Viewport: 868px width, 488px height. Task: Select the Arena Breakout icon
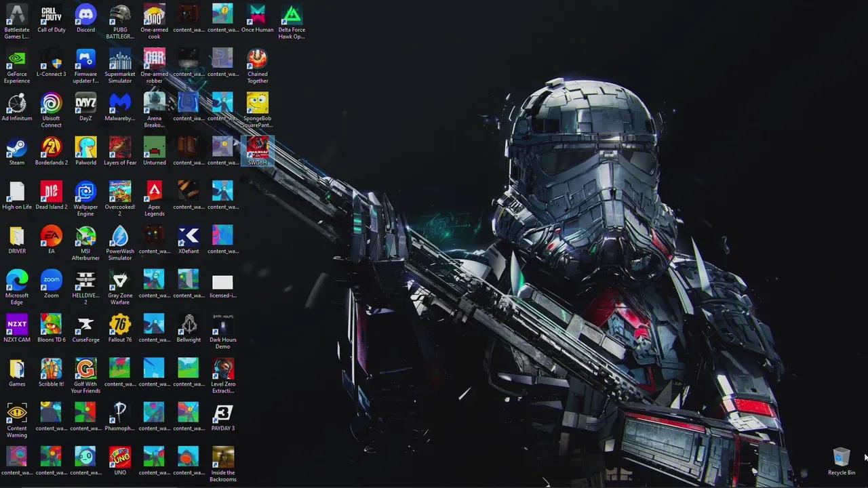click(155, 110)
